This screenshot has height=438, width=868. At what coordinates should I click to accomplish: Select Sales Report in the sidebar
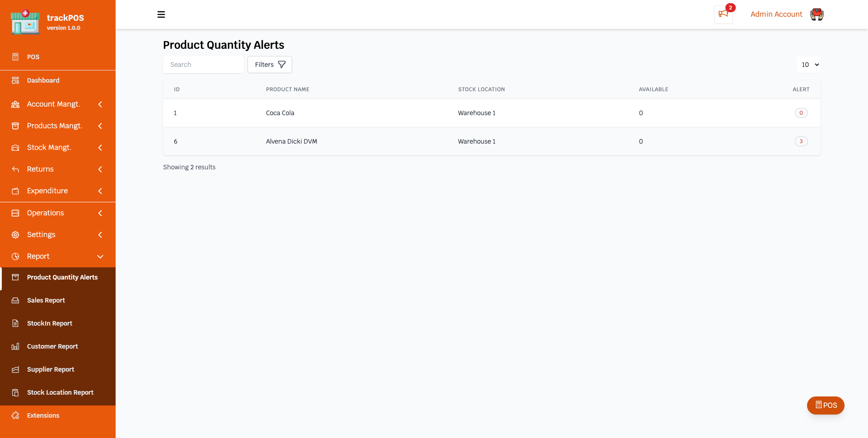coord(45,300)
